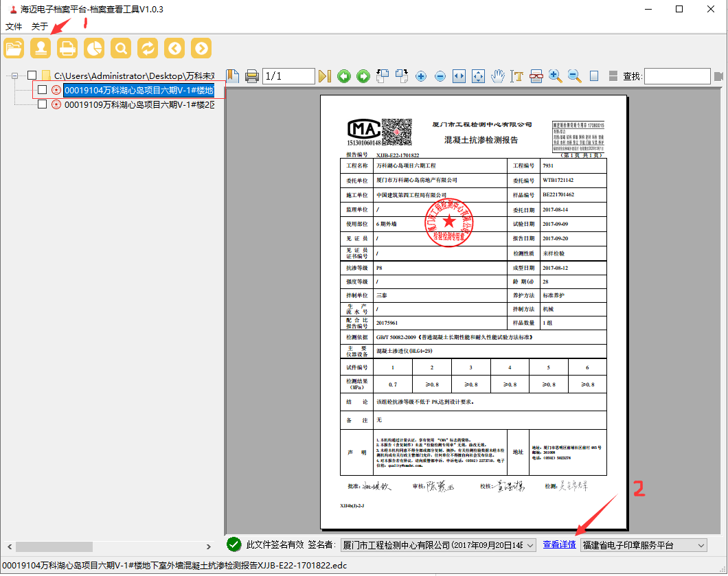
Task: Click the blue plus zoom in circle
Action: [421, 76]
